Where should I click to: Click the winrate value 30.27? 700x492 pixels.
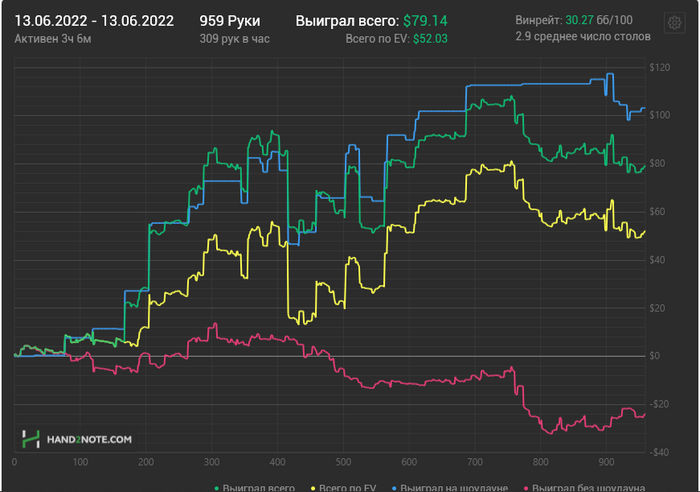pos(579,20)
